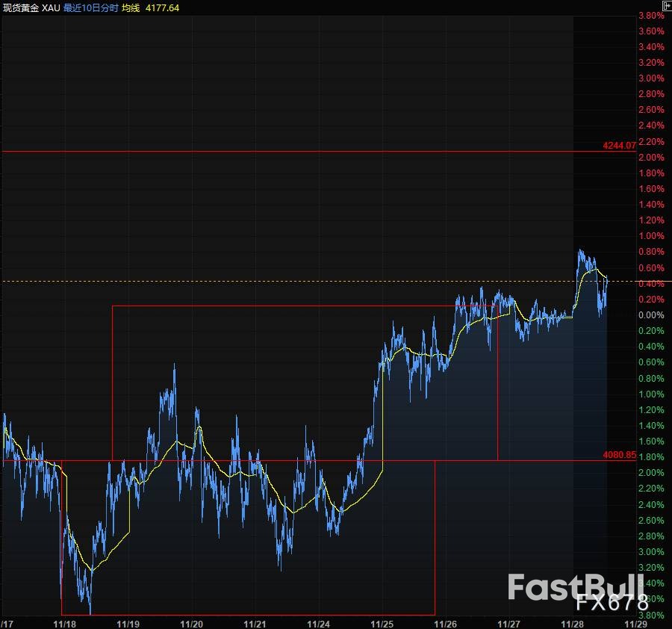Image resolution: width=672 pixels, height=629 pixels.
Task: Select the 最近10日分时 period label
Action: click(x=90, y=7)
